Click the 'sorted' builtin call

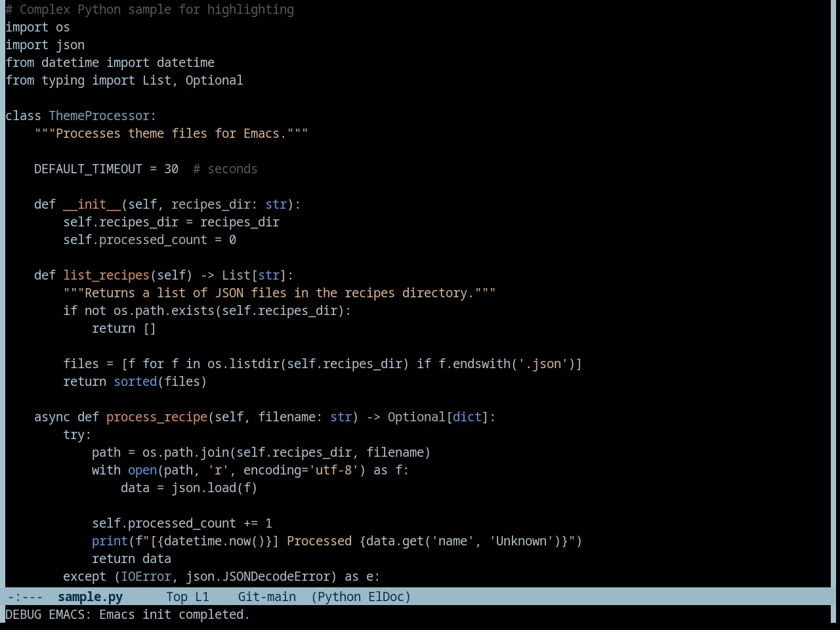click(135, 381)
